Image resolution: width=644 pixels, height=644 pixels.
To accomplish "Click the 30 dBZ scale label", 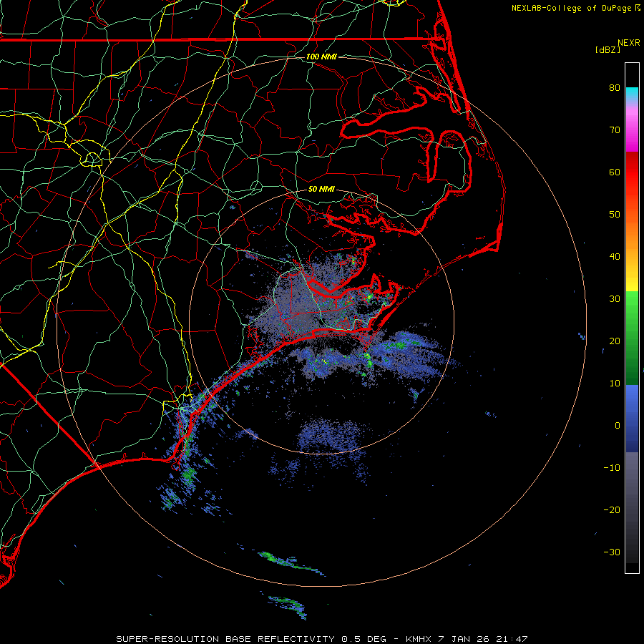I will click(615, 298).
